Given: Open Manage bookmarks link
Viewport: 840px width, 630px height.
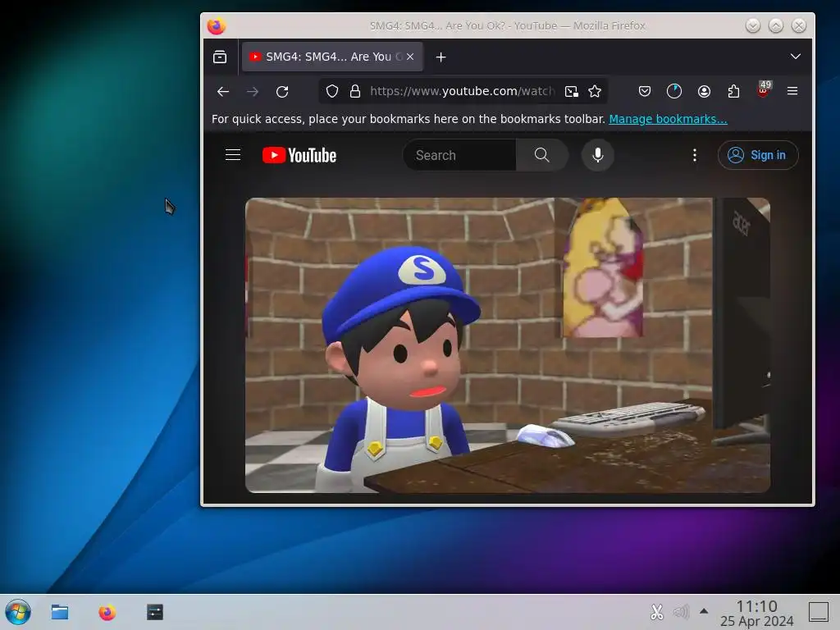Looking at the screenshot, I should 668,119.
